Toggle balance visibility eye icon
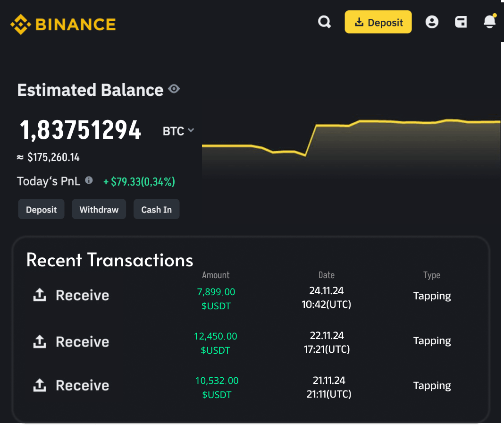Image resolution: width=504 pixels, height=425 pixels. [174, 89]
